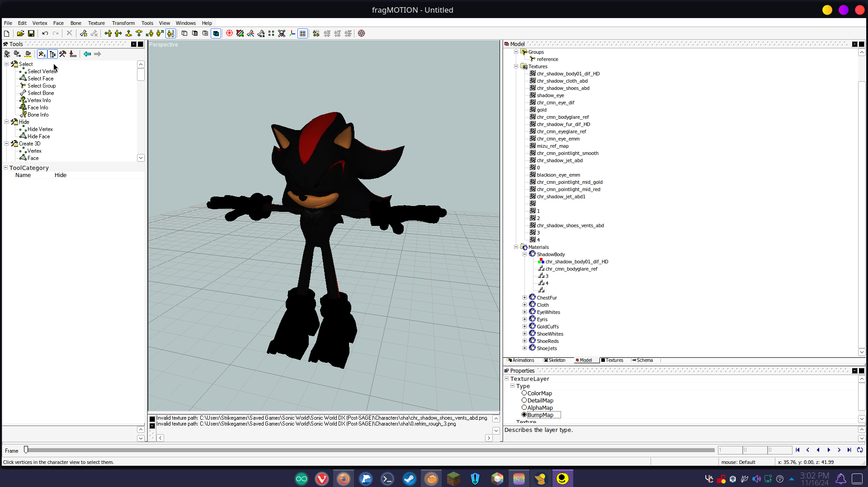Screen dimensions: 868x487
Task: Click the Save icon
Action: pyautogui.click(x=31, y=33)
